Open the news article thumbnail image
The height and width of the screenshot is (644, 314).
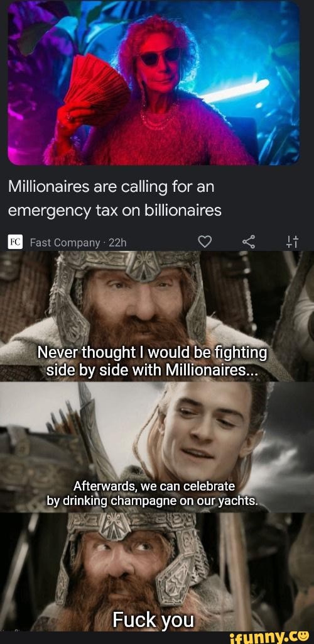[154, 83]
